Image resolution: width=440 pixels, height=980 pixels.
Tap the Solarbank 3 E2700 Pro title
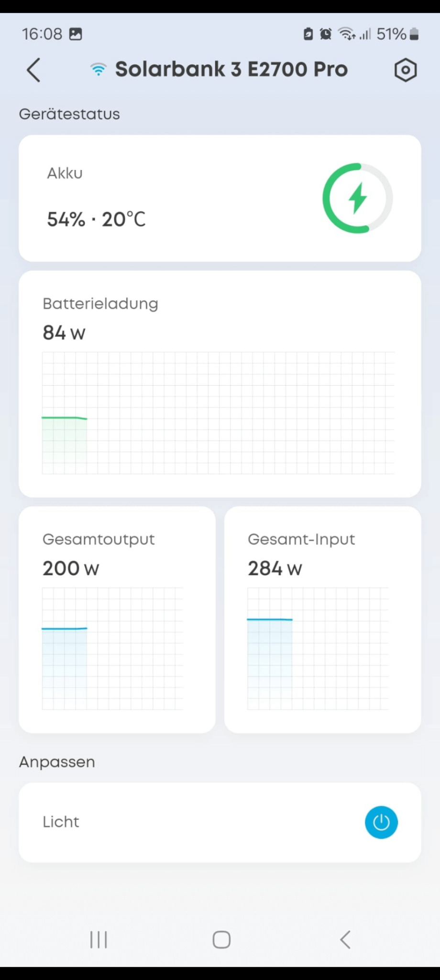pyautogui.click(x=231, y=69)
